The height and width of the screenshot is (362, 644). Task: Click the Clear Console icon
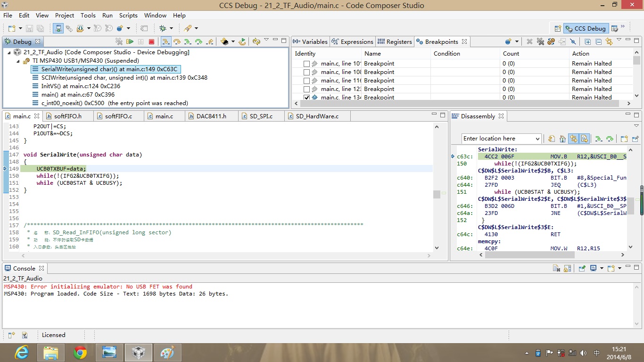(557, 268)
